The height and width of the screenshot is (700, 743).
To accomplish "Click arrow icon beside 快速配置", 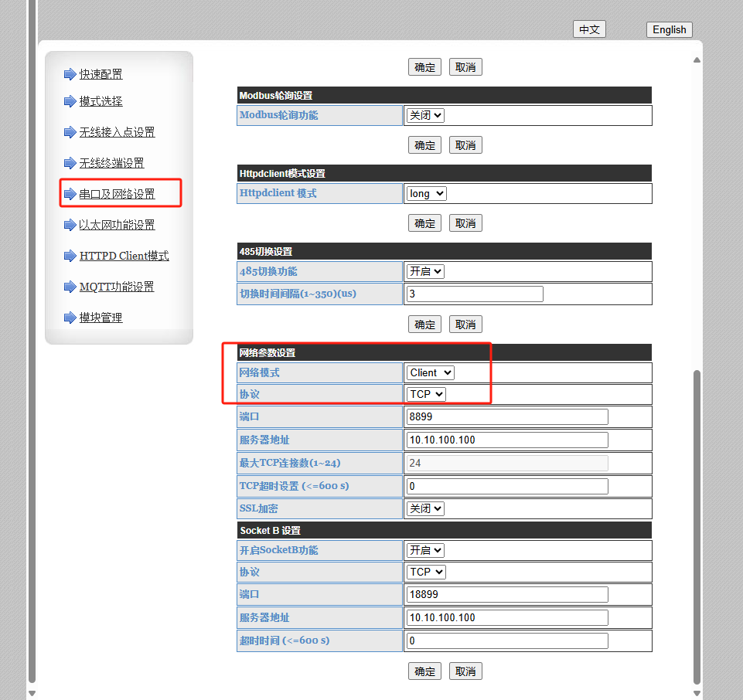I will [70, 74].
